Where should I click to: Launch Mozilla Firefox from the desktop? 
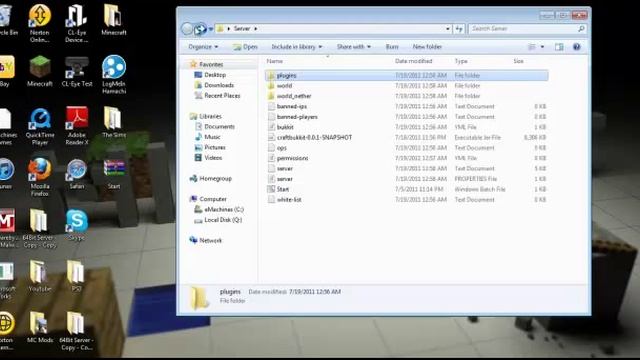tap(40, 177)
